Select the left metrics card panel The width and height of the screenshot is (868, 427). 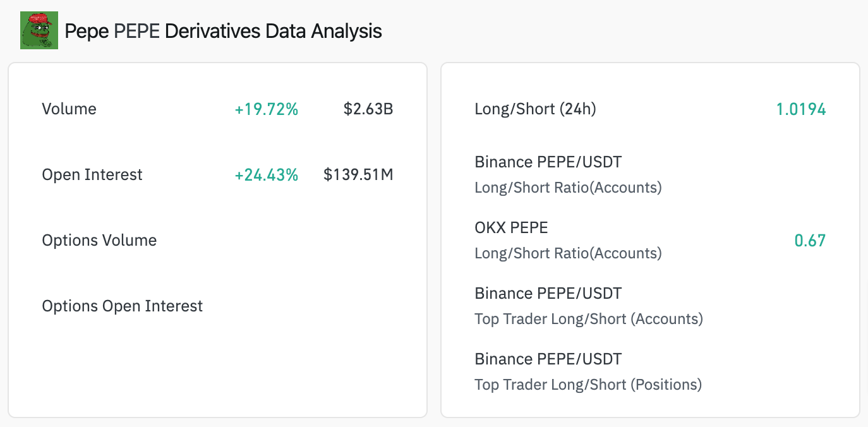tap(217, 239)
